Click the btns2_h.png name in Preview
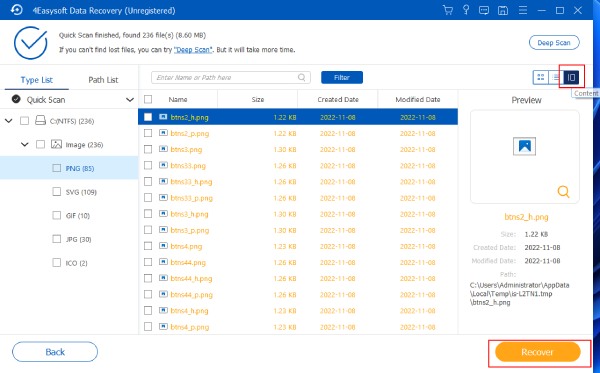The image size is (600, 373). [x=526, y=217]
